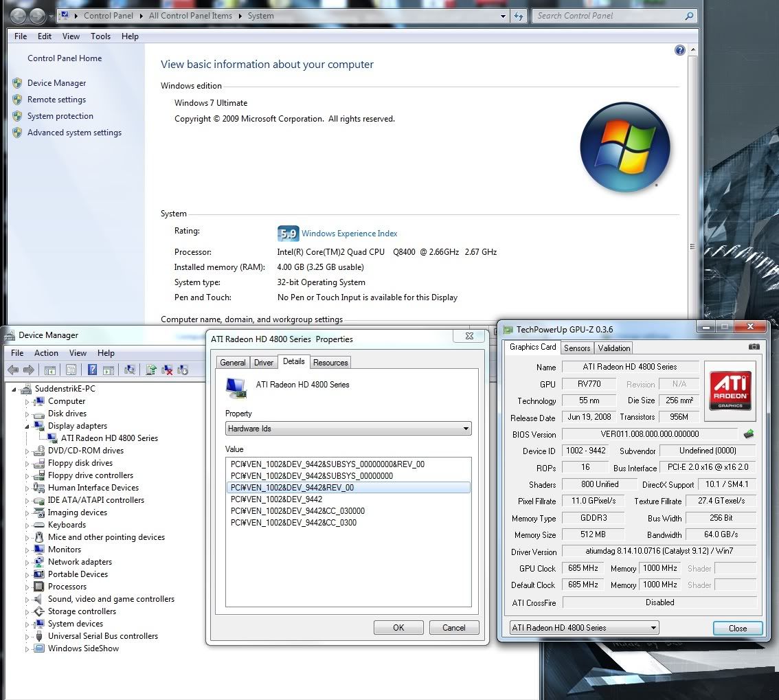Image resolution: width=779 pixels, height=700 pixels.
Task: Click the search magnifier icon in Control Panel
Action: pyautogui.click(x=689, y=16)
